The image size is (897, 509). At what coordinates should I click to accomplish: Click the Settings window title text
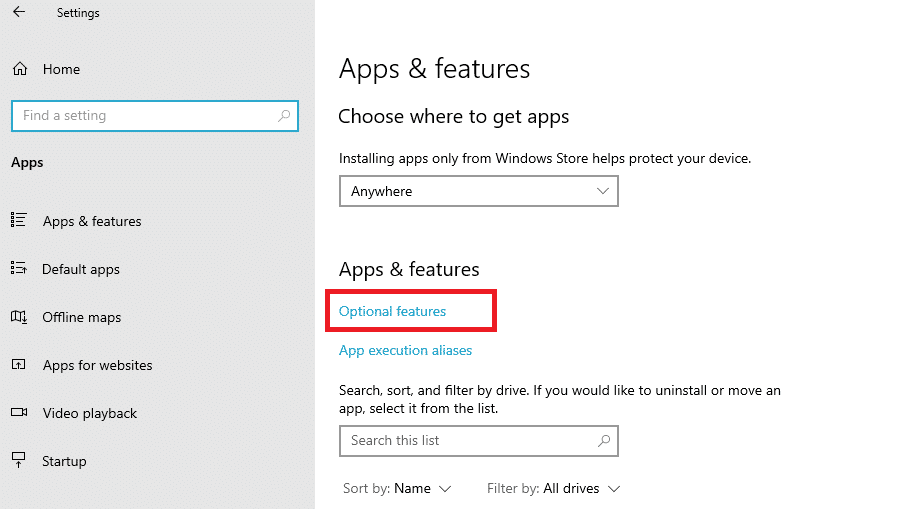tap(78, 13)
